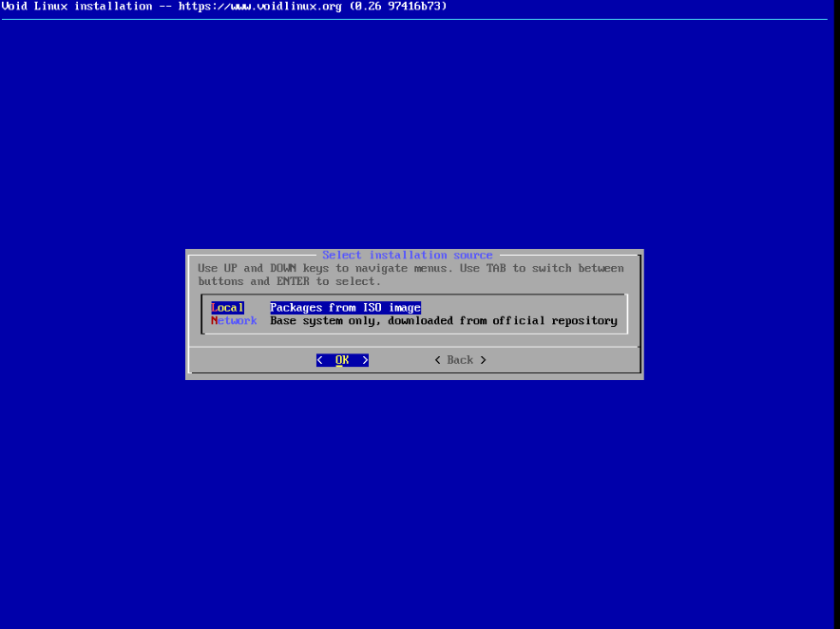Image resolution: width=840 pixels, height=629 pixels.
Task: Click the highlighted 'L' in Local
Action: [x=213, y=307]
